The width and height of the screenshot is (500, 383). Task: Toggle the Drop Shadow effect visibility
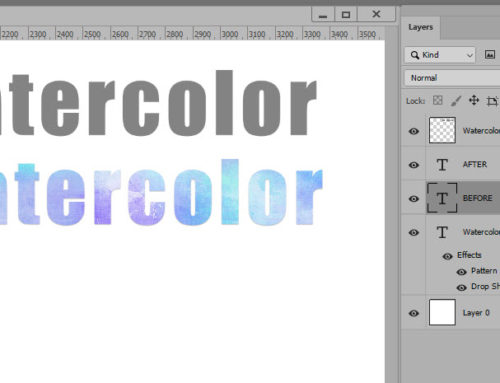461,287
